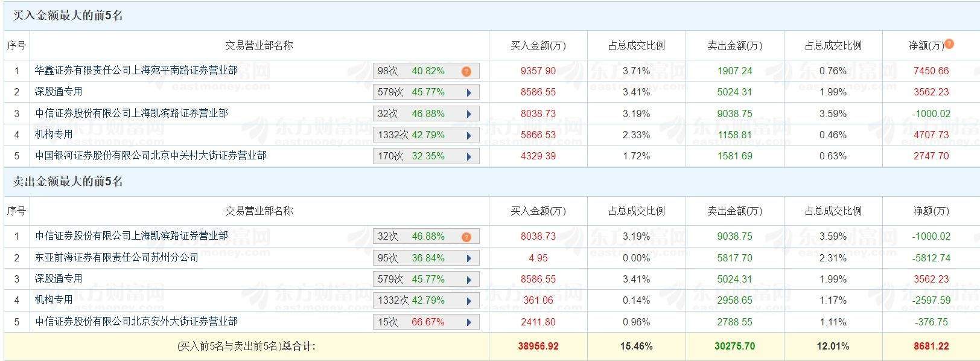Click 机构专用 name in the sell top-5 table
The image size is (980, 361).
(54, 300)
